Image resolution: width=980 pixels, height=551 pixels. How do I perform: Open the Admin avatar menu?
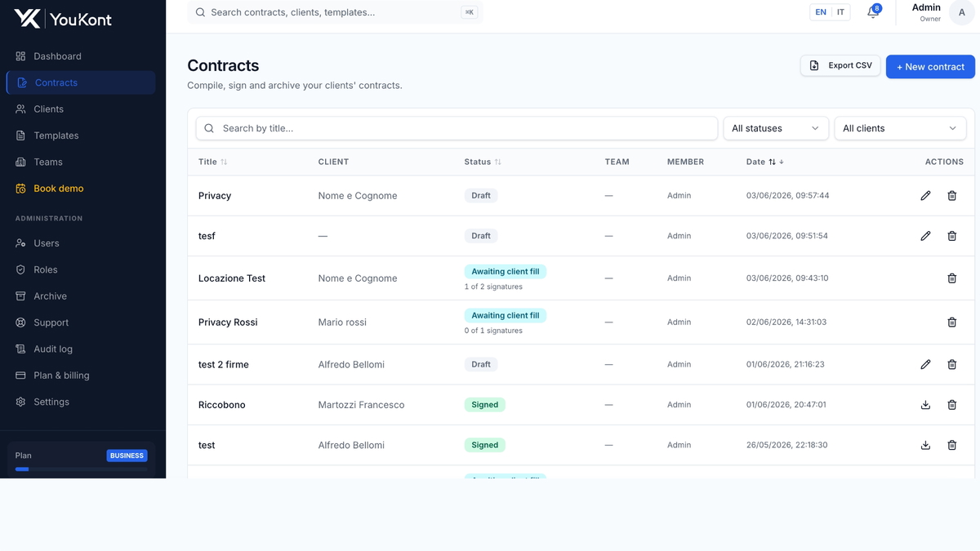click(962, 12)
